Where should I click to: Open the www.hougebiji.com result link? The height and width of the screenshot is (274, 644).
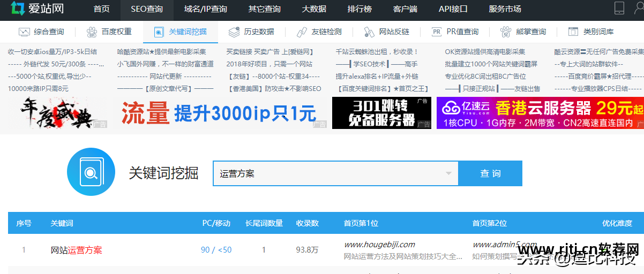coord(379,245)
